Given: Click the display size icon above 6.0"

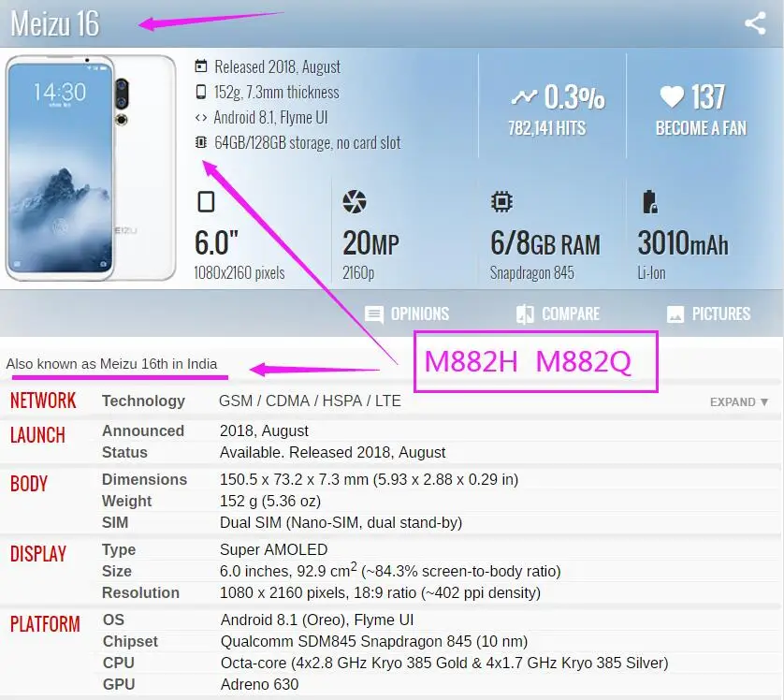Looking at the screenshot, I should tap(206, 202).
